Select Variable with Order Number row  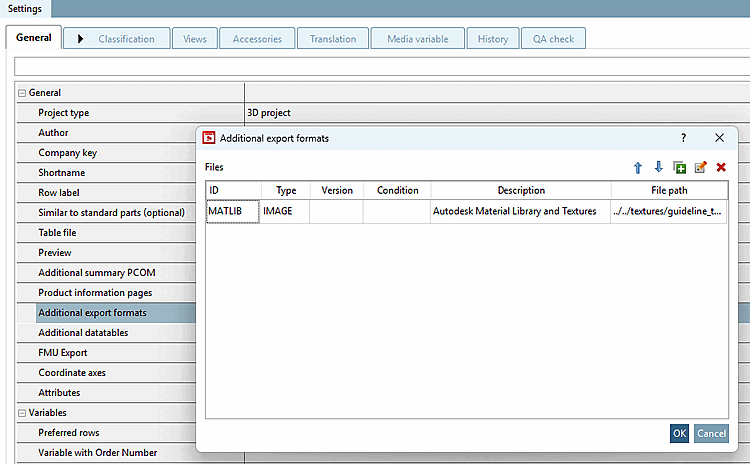click(x=106, y=453)
